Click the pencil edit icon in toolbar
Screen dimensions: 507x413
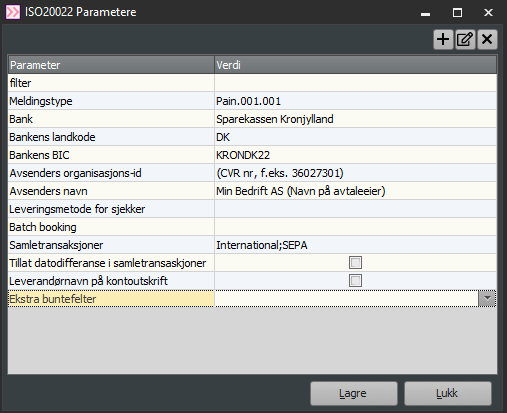[x=465, y=39]
